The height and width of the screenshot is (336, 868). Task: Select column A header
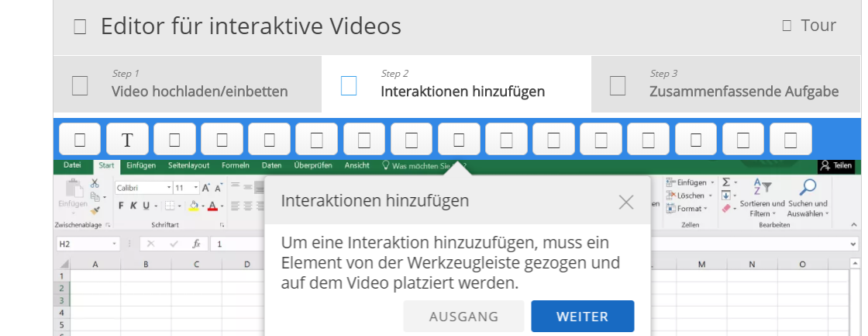click(x=95, y=265)
